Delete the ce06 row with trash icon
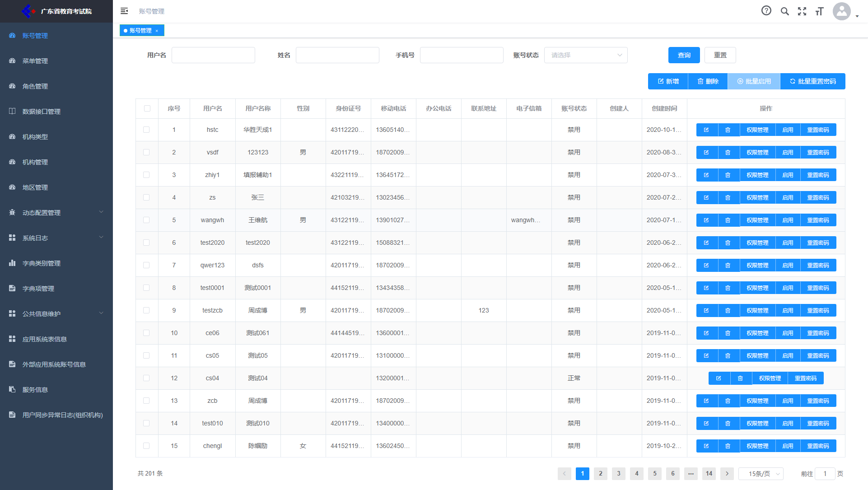The height and width of the screenshot is (490, 868). pyautogui.click(x=728, y=333)
